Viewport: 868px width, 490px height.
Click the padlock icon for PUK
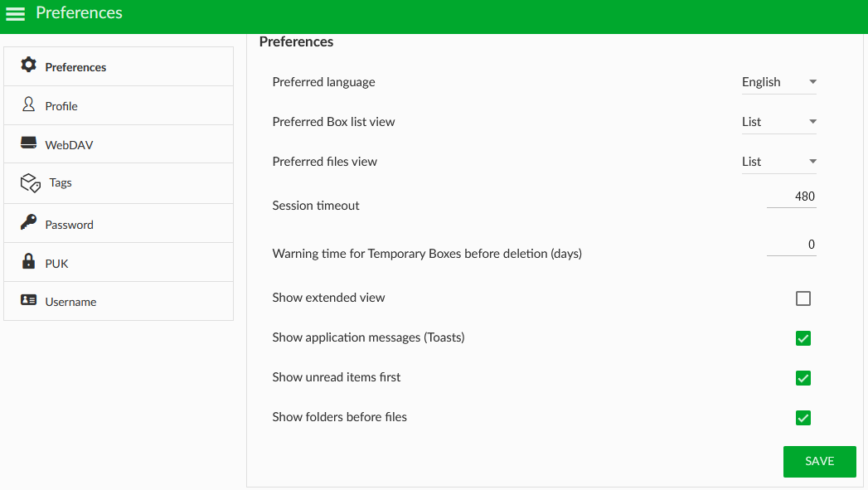[x=28, y=261]
